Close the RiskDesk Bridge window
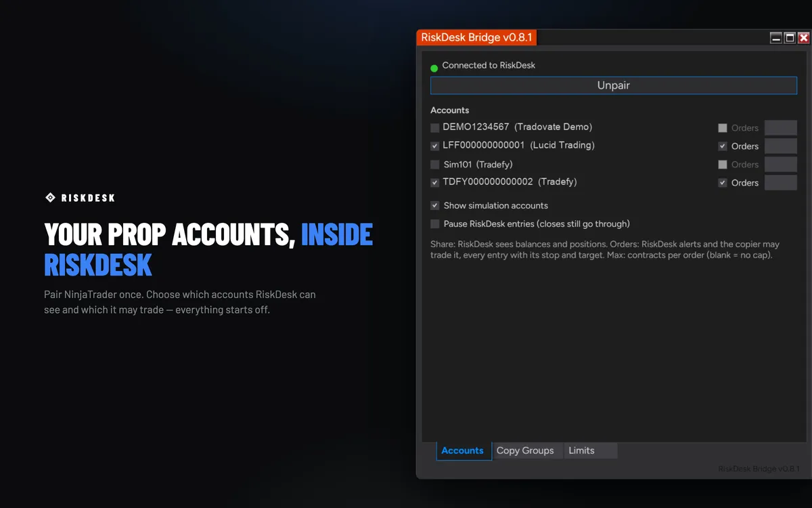Image resolution: width=812 pixels, height=508 pixels. [x=804, y=38]
